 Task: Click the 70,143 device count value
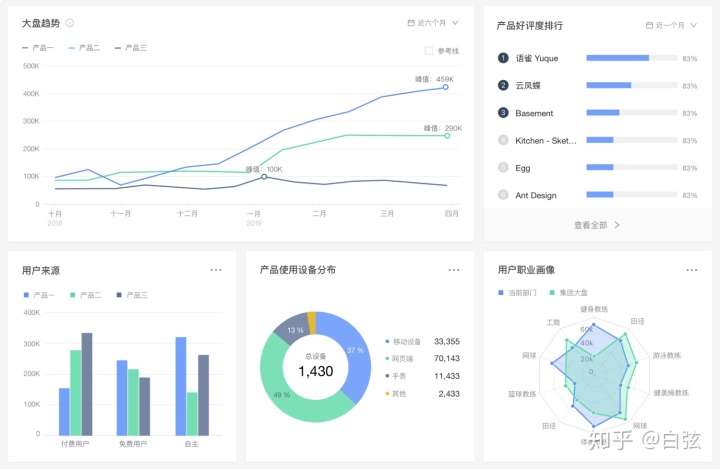click(447, 358)
